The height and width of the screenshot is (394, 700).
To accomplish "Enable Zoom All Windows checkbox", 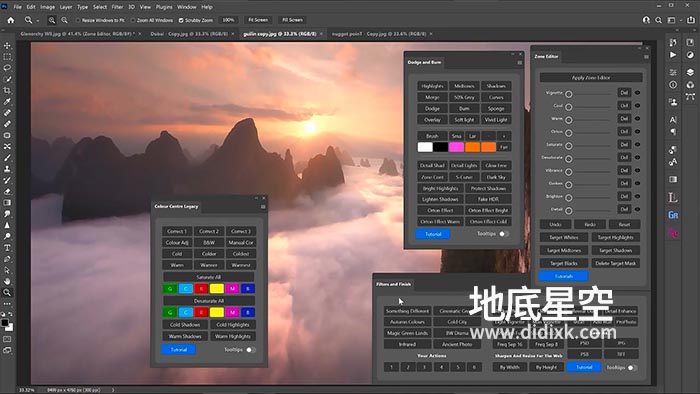I will click(133, 20).
